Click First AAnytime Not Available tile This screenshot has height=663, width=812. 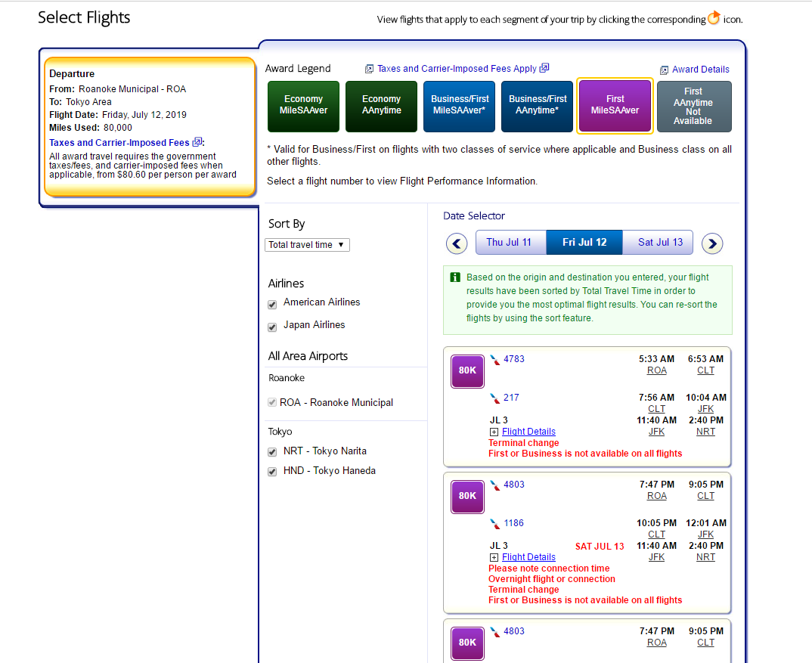(694, 106)
